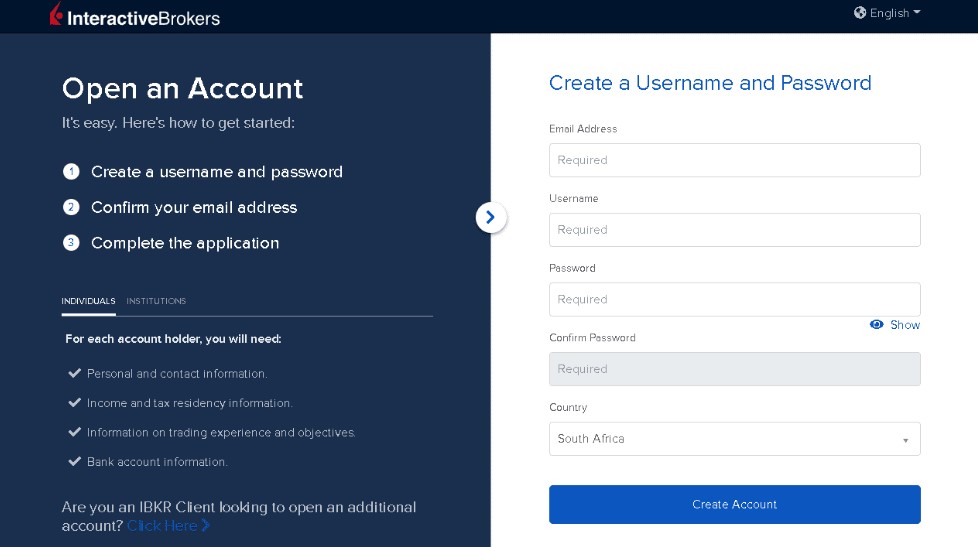
Task: Click the globe language icon
Action: pyautogui.click(x=860, y=13)
